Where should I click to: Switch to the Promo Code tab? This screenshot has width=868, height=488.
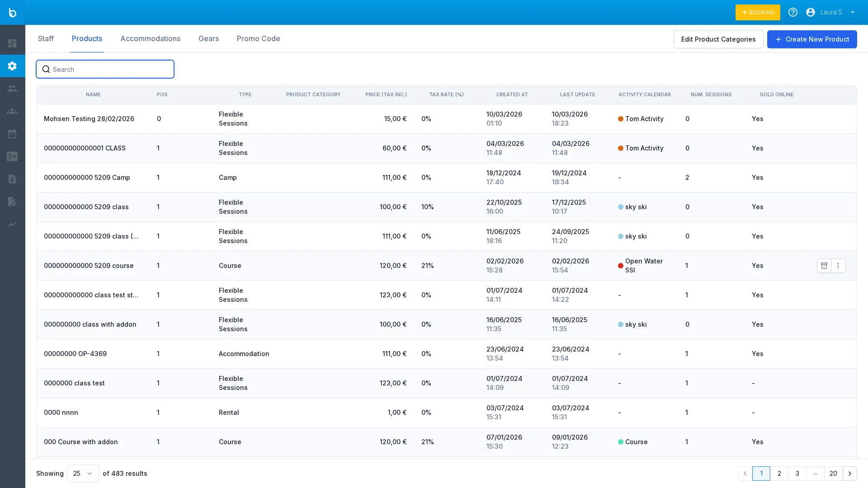coord(258,38)
